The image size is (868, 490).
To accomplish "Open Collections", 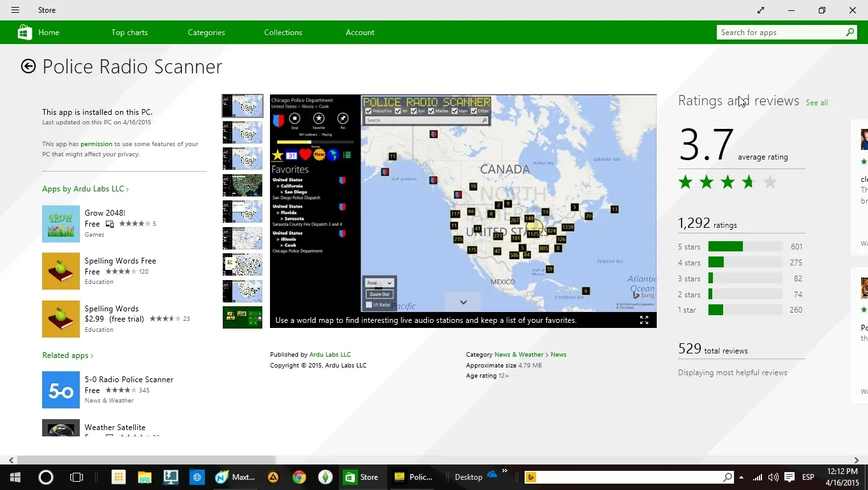I will point(283,33).
